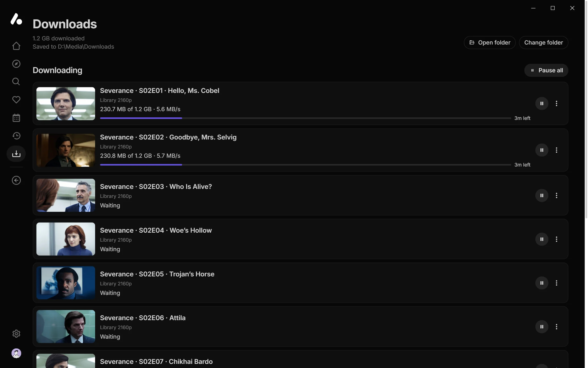Image resolution: width=588 pixels, height=368 pixels.
Task: Click the 'Downloading' section heading
Action: coord(57,70)
